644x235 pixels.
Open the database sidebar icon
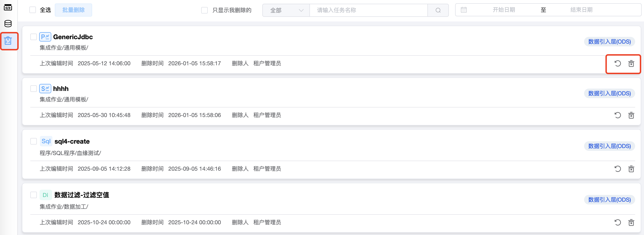coord(8,24)
